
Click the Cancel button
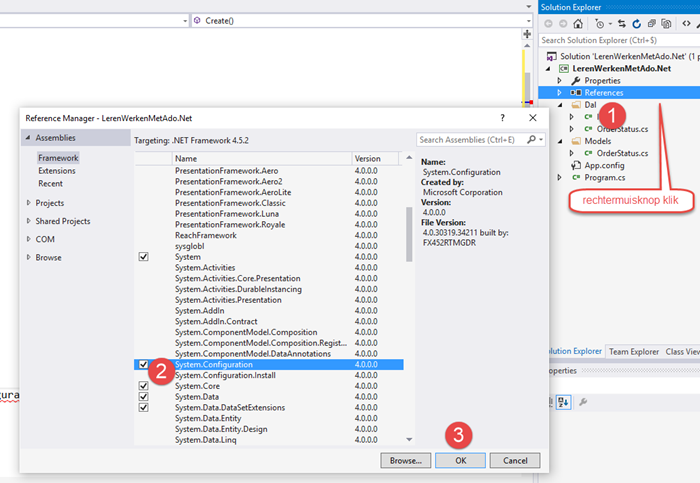pos(515,461)
